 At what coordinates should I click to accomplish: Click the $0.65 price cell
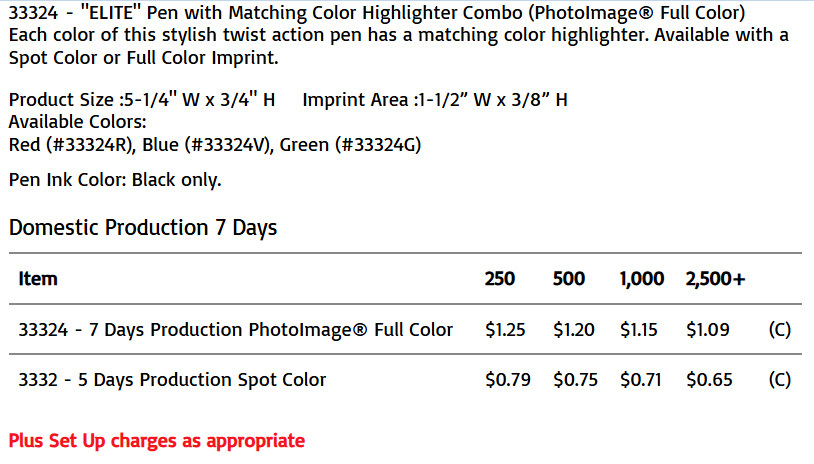click(709, 380)
